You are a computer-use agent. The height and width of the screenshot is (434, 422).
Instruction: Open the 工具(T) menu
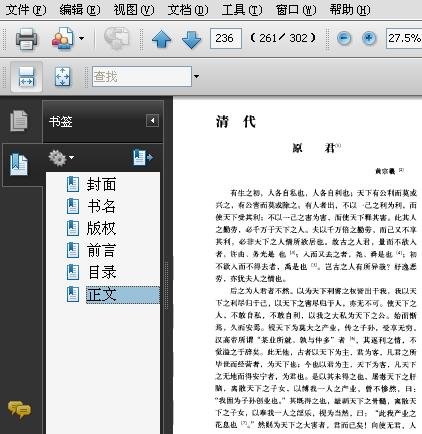point(242,9)
